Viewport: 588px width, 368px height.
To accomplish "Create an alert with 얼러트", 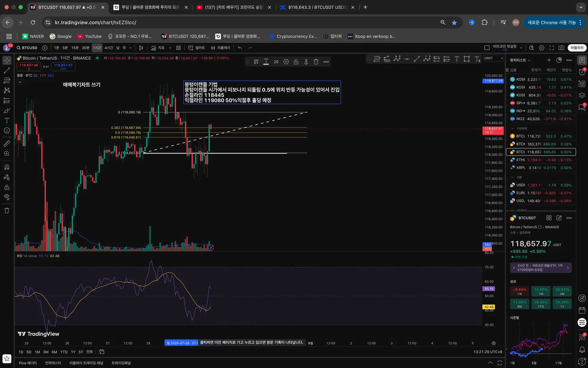I will point(197,48).
